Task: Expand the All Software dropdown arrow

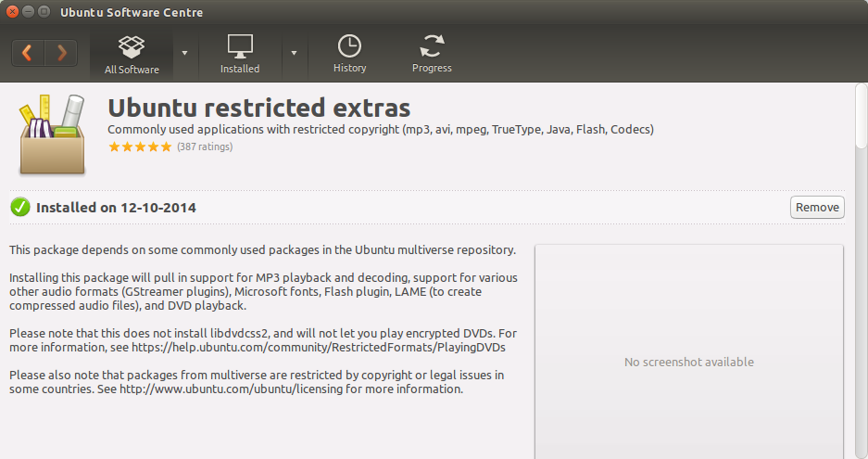Action: point(185,53)
